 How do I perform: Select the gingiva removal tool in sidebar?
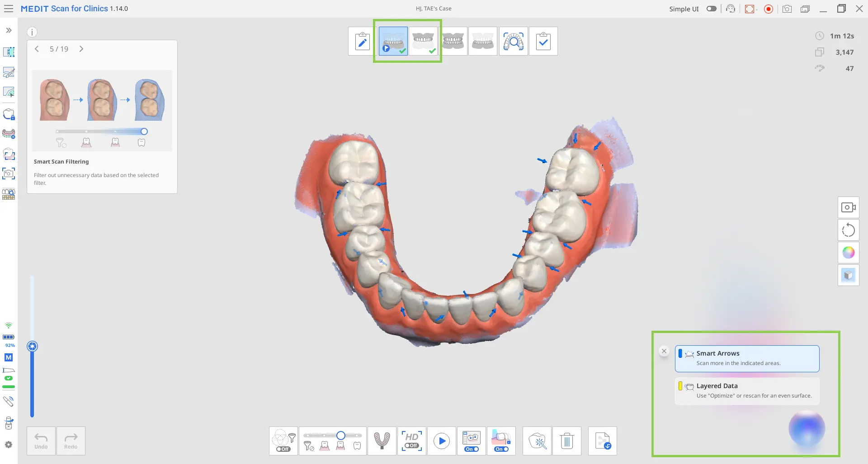[x=9, y=134]
